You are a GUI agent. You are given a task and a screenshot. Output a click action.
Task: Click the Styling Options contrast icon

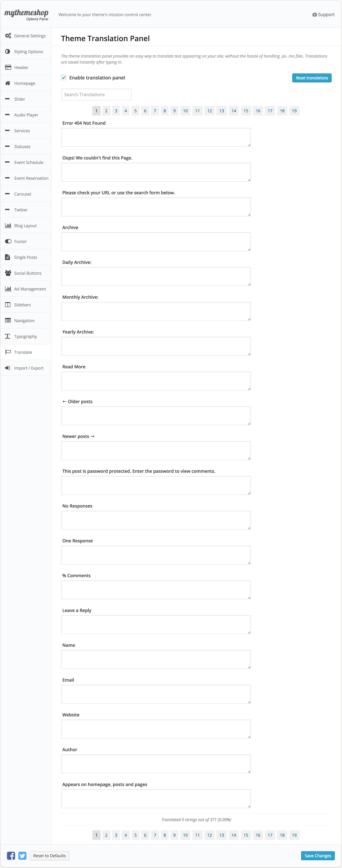[8, 52]
